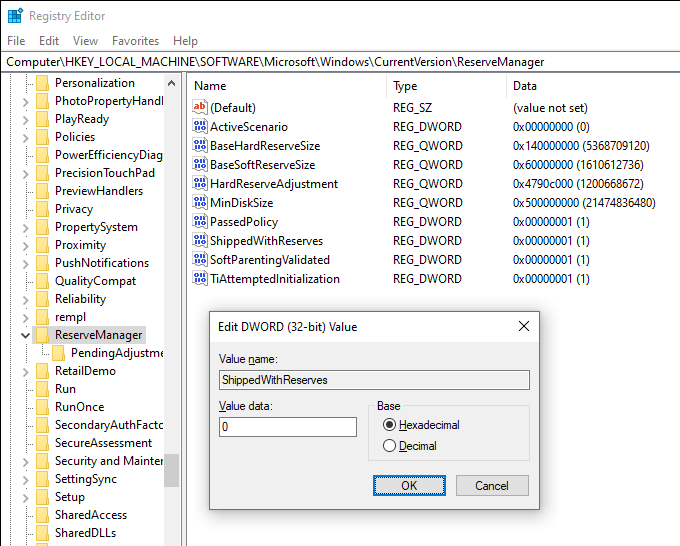Click the Name column header
Viewport: 680px width, 546px height.
click(x=286, y=86)
